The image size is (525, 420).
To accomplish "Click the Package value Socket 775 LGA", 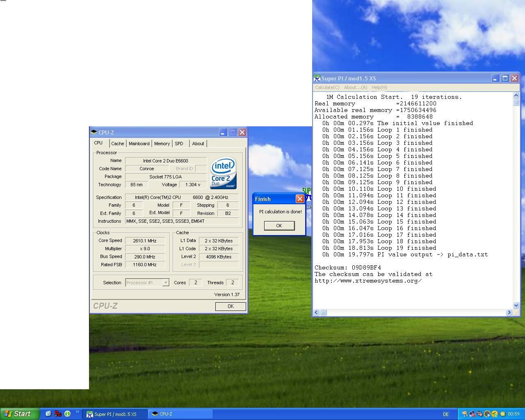I will click(166, 177).
